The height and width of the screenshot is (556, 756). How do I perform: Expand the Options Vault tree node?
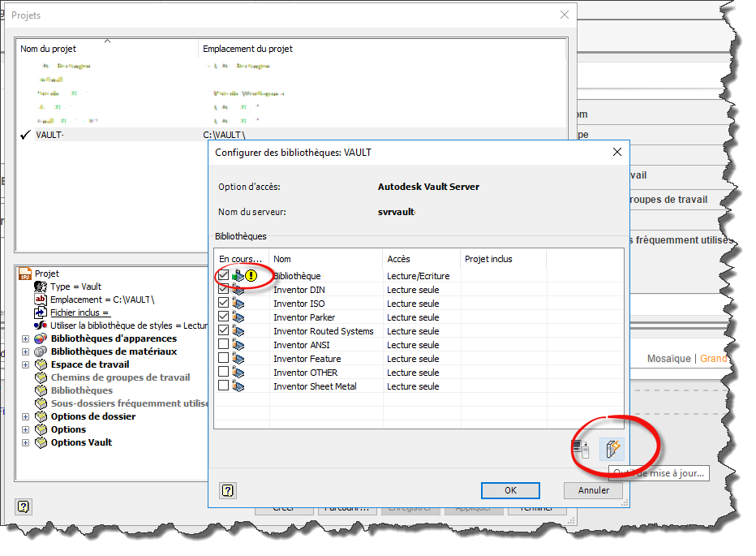(x=25, y=442)
